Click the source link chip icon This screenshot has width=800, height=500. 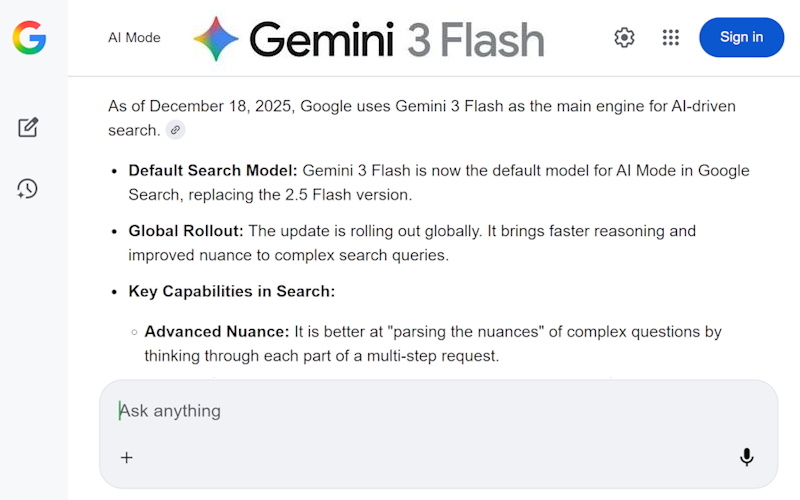[175, 130]
